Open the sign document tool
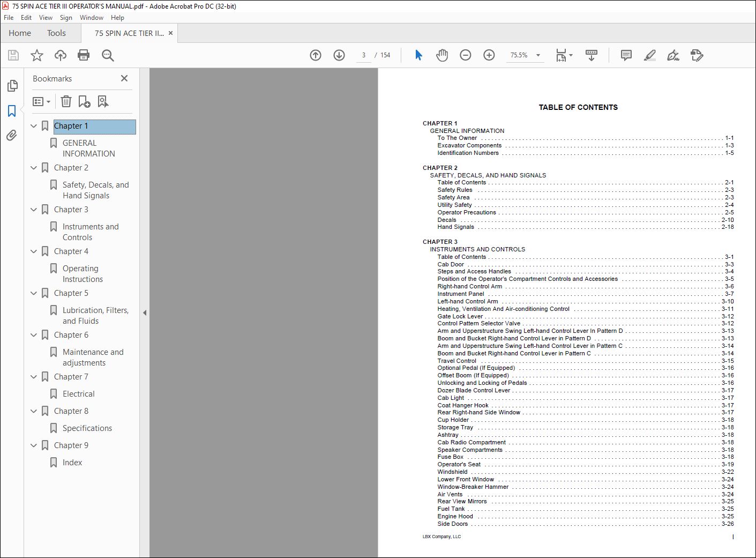The height and width of the screenshot is (558, 756). [673, 55]
